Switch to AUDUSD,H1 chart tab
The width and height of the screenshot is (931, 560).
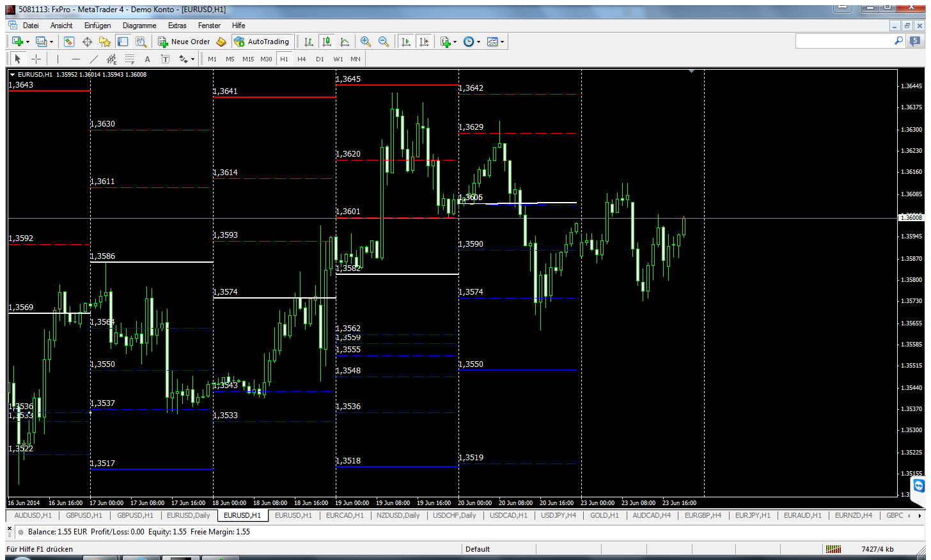click(x=33, y=515)
